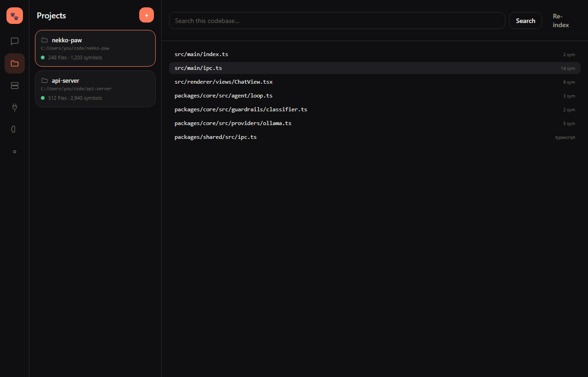Click the 6 sym count label
Image resolution: width=588 pixels, height=377 pixels.
569,82
